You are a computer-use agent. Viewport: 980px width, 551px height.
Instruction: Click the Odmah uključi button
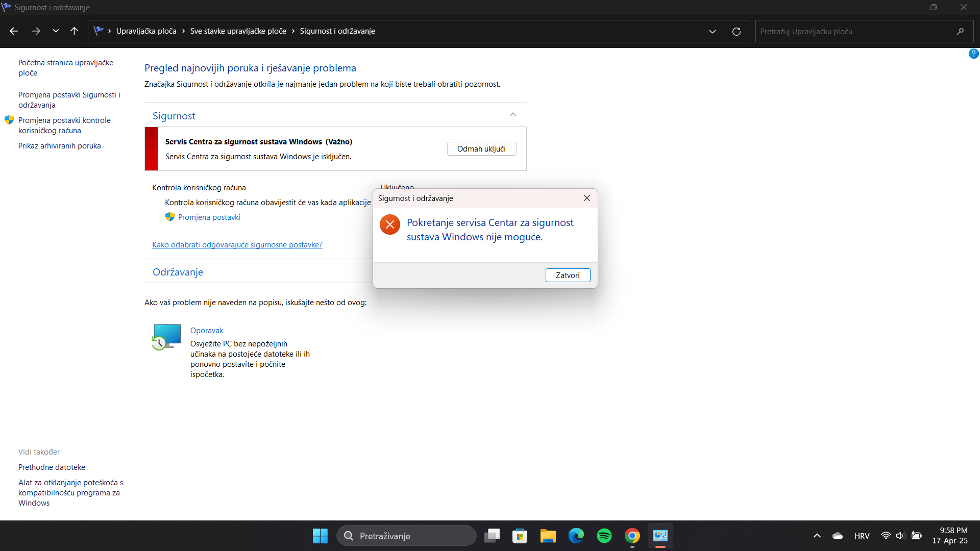tap(481, 149)
